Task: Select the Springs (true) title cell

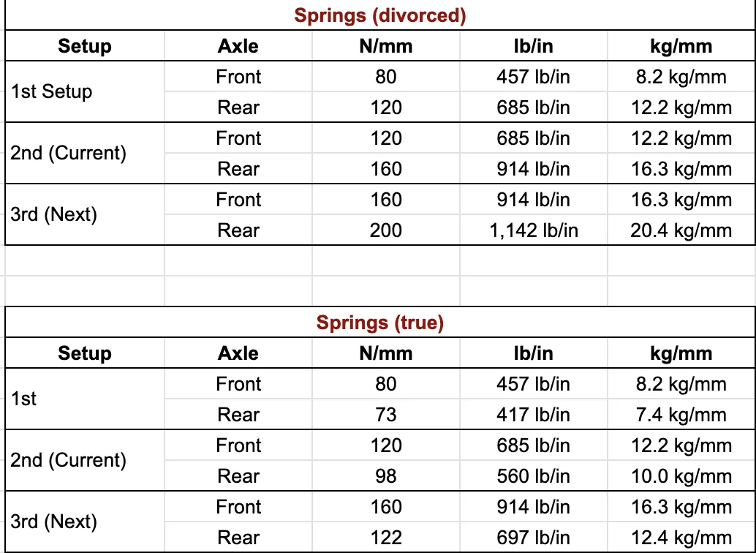Action: coord(380,322)
